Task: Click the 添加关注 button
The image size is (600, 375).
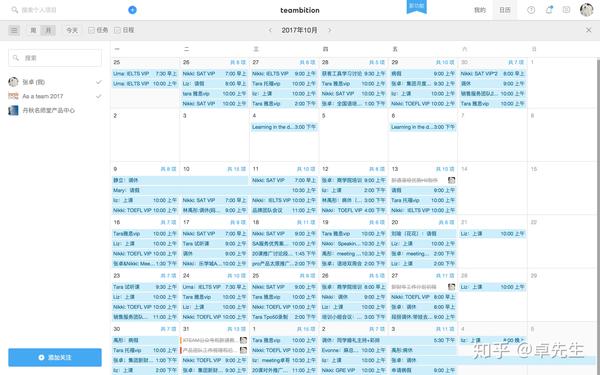Action: (x=55, y=357)
